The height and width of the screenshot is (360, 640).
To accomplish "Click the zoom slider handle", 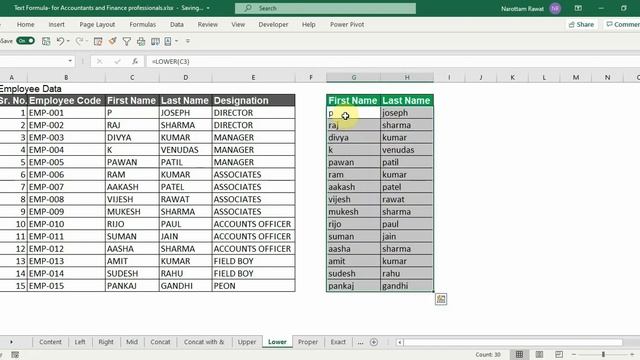I will (603, 355).
